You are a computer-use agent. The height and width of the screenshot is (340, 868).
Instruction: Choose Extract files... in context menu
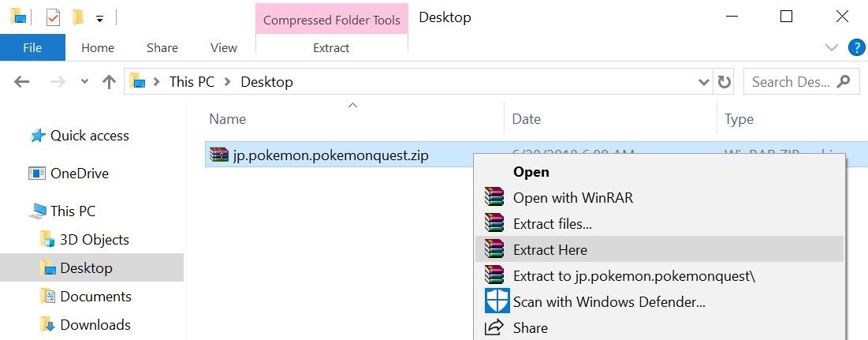[659, 224]
